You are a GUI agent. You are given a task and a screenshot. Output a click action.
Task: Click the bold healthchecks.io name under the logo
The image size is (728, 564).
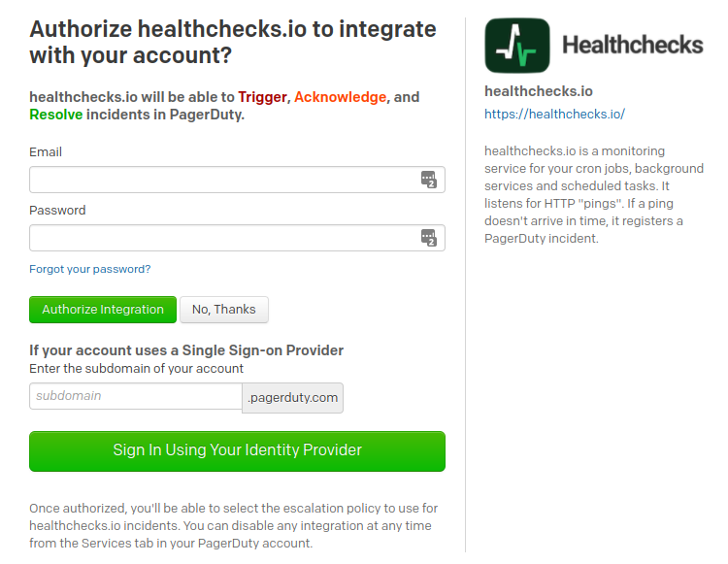point(538,91)
